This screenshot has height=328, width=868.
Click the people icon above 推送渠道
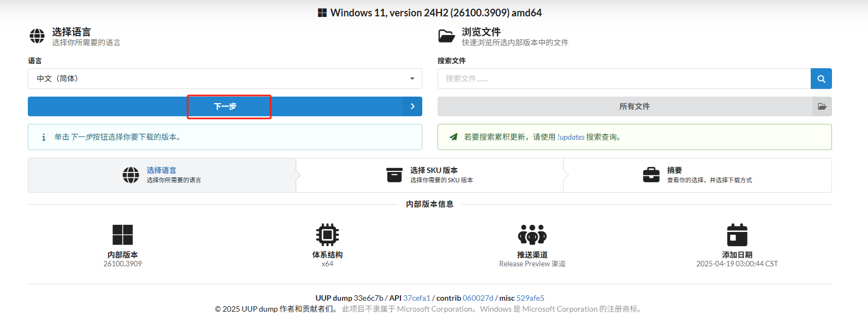(532, 235)
